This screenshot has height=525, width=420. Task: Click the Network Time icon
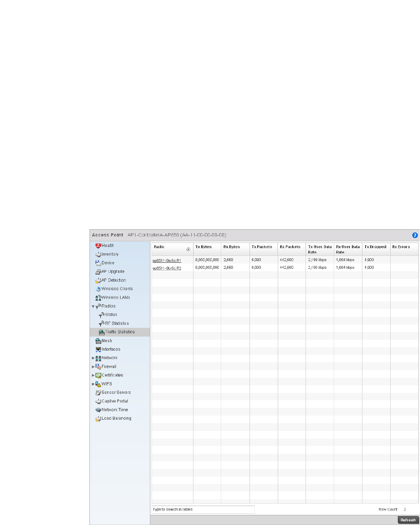98,410
